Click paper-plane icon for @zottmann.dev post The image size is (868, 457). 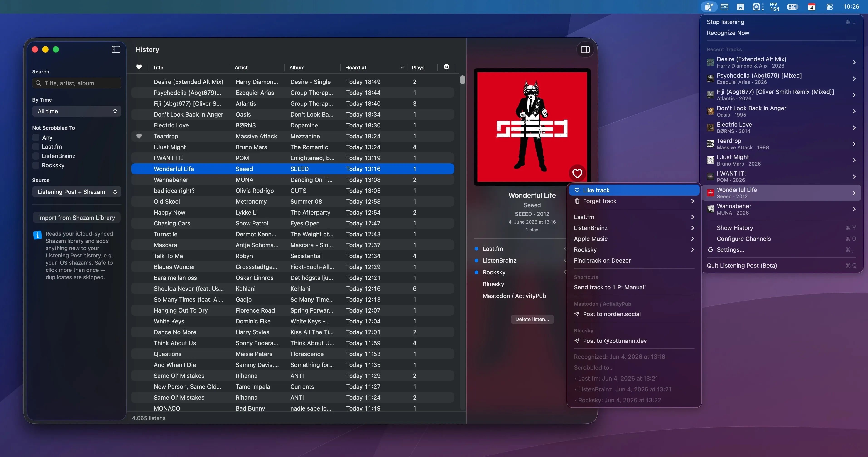click(x=577, y=341)
